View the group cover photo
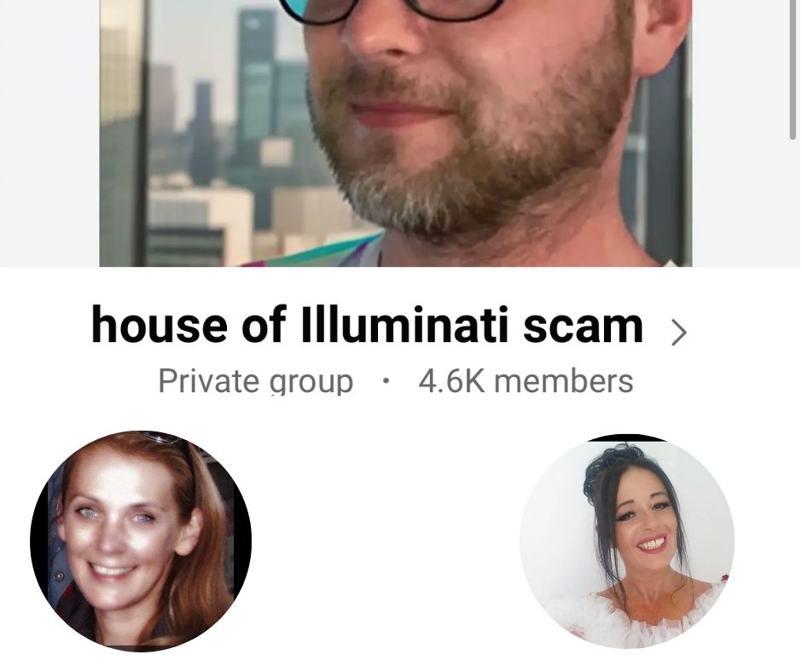802x672 pixels. (x=395, y=133)
